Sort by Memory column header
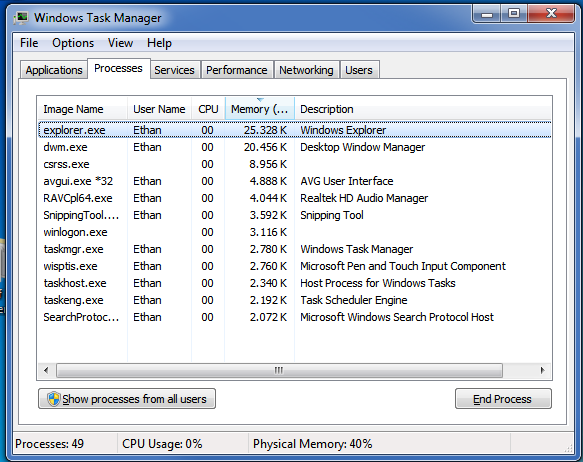Screen dimensions: 583x462 pyautogui.click(x=260, y=109)
